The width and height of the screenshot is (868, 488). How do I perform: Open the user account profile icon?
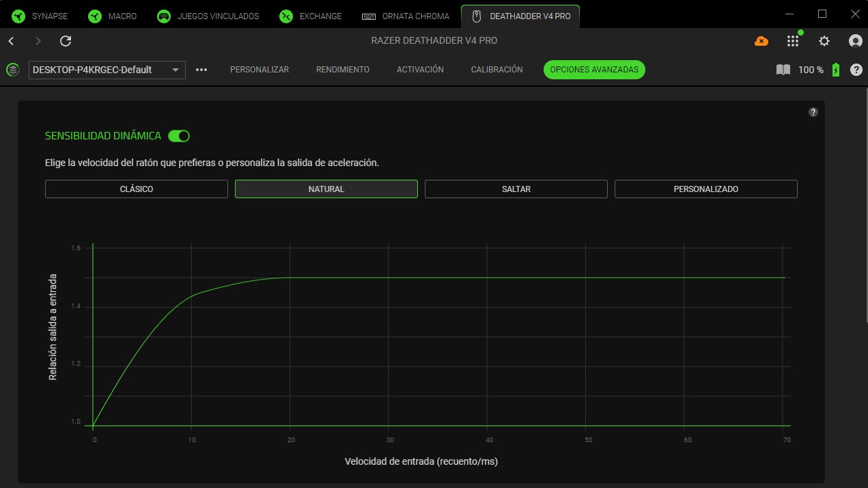pyautogui.click(x=855, y=41)
